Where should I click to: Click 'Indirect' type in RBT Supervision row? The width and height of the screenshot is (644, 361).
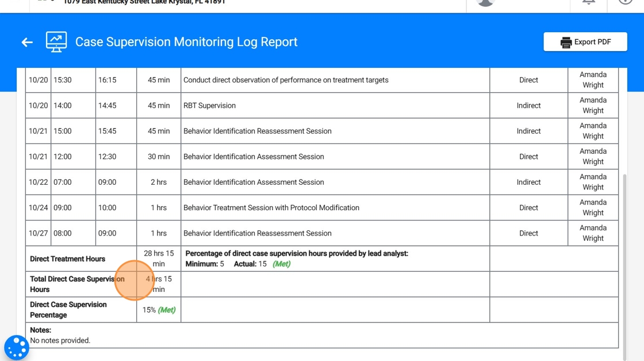coord(528,106)
